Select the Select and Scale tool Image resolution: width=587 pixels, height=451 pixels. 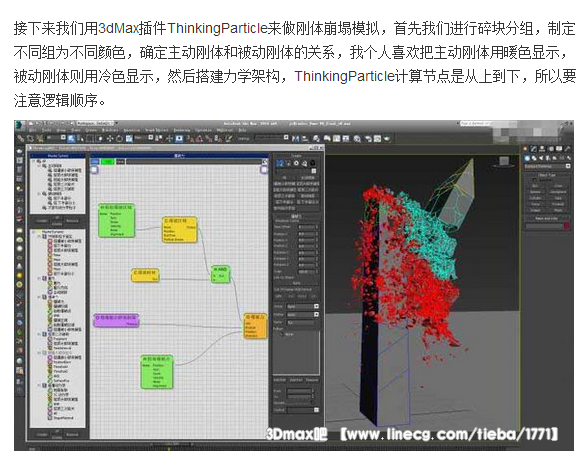[129, 139]
